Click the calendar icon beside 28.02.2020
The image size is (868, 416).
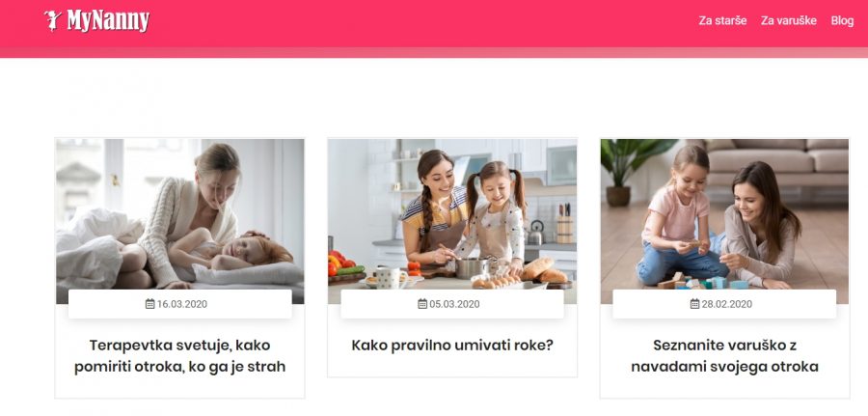pos(694,303)
